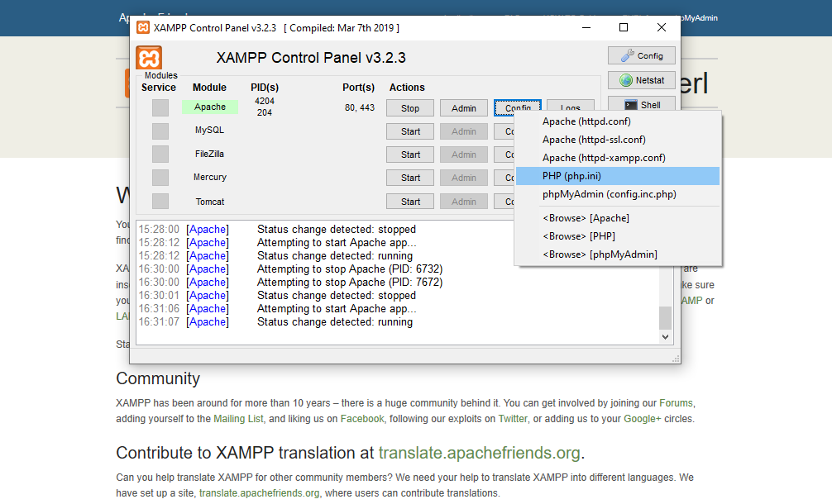Click log entry at 15:28:00 stopped
This screenshot has width=832, height=504.
point(277,230)
